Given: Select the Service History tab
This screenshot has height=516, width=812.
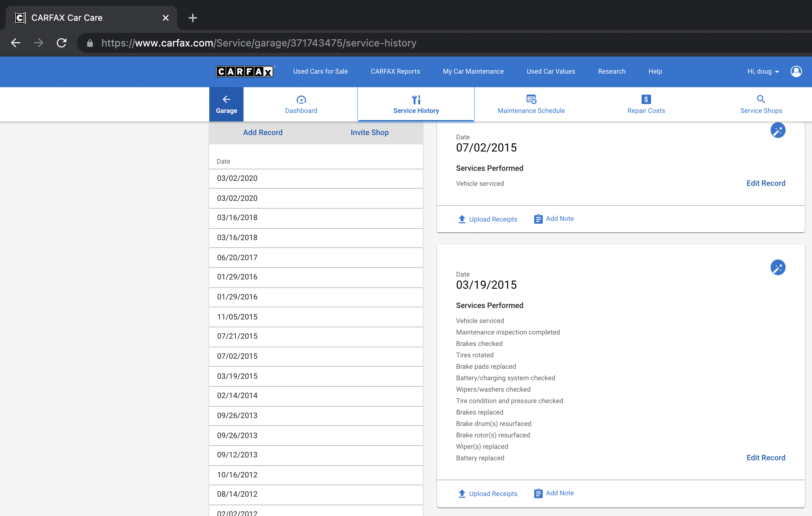Looking at the screenshot, I should (x=416, y=104).
